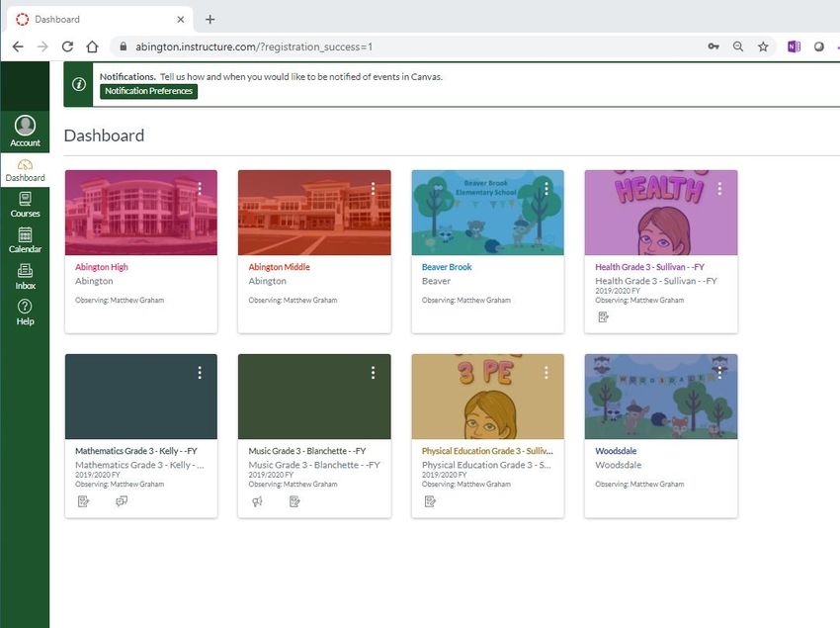Image resolution: width=840 pixels, height=628 pixels.
Task: Expand options menu on Abington High card
Action: [x=200, y=188]
